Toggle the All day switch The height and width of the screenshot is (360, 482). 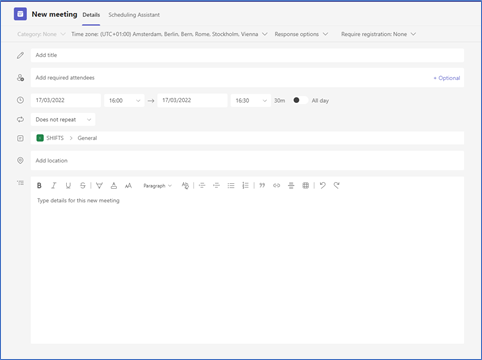point(300,100)
